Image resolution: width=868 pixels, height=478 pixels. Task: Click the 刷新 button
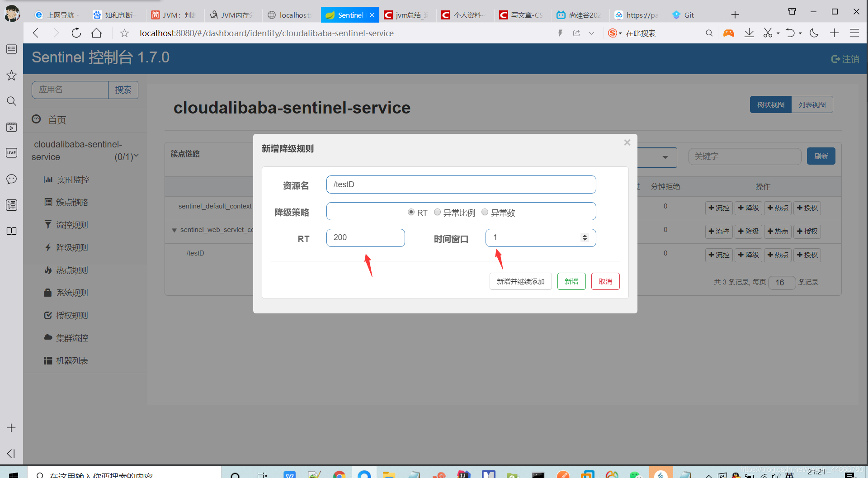pos(821,156)
